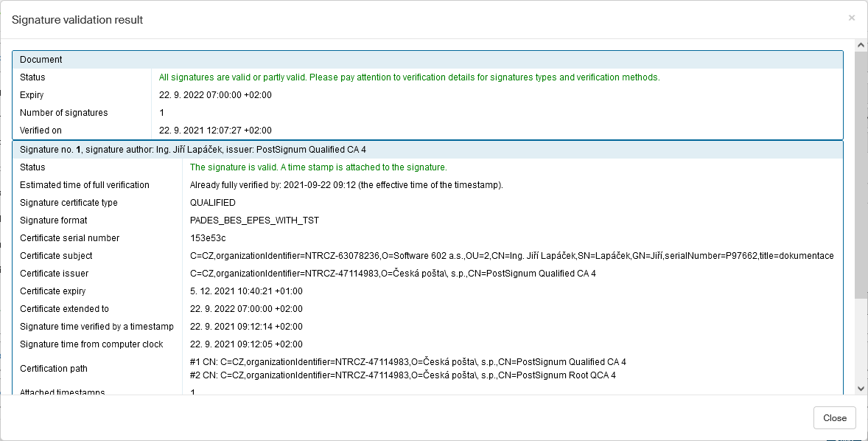Click the scrollbar up arrow
The width and height of the screenshot is (868, 441).
[861, 46]
